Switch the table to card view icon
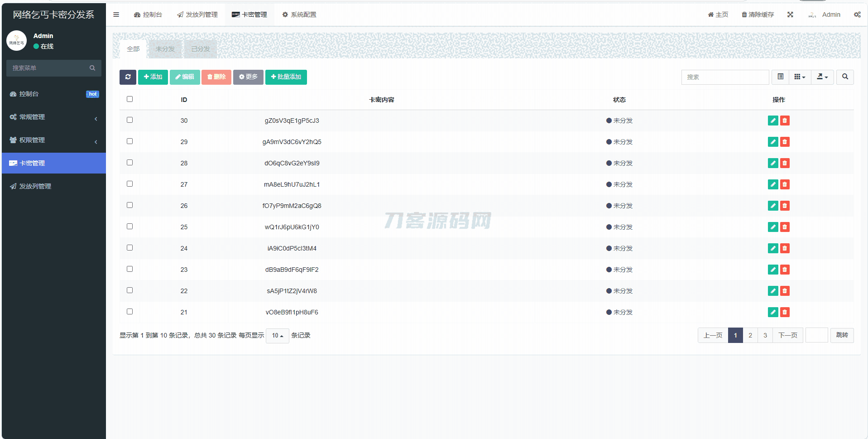This screenshot has width=868, height=439. click(780, 77)
